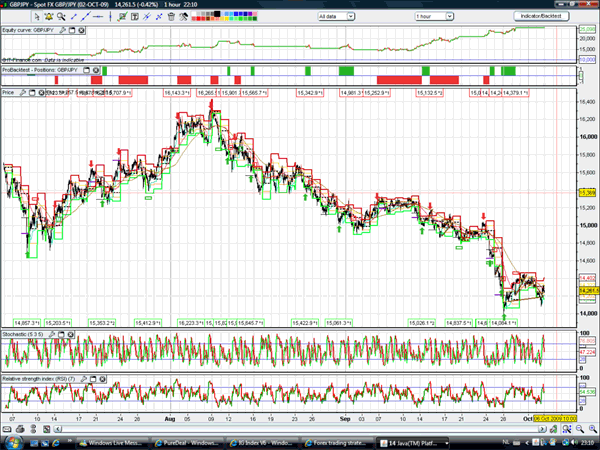Click the trash delete objects icon
The image size is (600, 450).
click(171, 16)
